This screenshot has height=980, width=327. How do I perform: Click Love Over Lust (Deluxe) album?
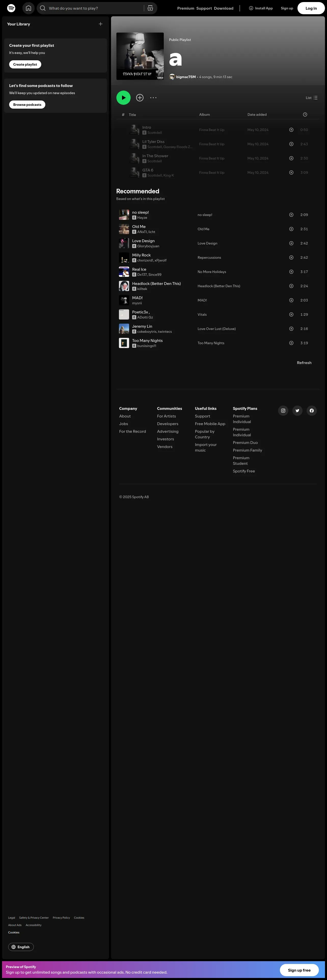coord(217,329)
